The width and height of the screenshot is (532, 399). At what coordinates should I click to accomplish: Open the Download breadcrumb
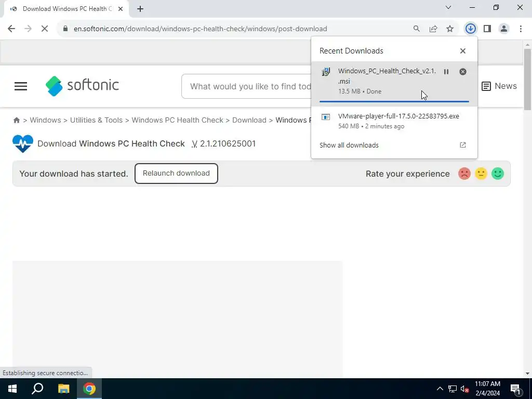click(249, 120)
